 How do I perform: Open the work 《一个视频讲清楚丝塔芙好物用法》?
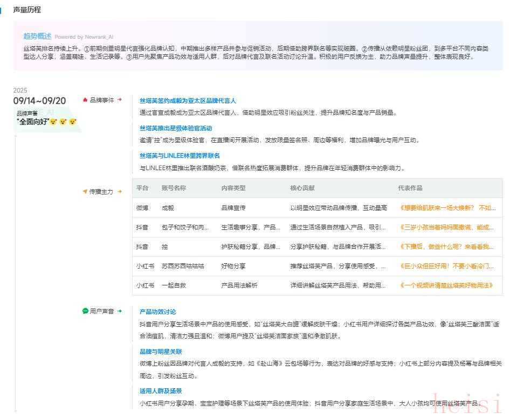point(447,285)
